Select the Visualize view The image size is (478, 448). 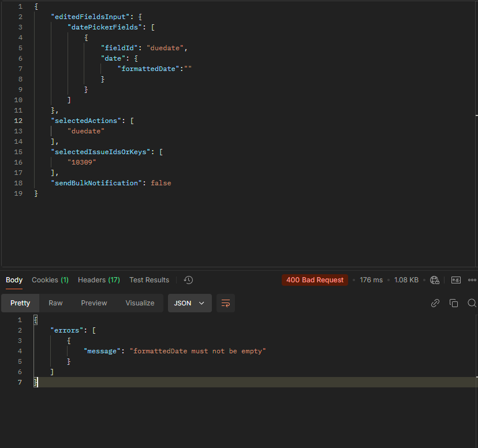pyautogui.click(x=140, y=303)
